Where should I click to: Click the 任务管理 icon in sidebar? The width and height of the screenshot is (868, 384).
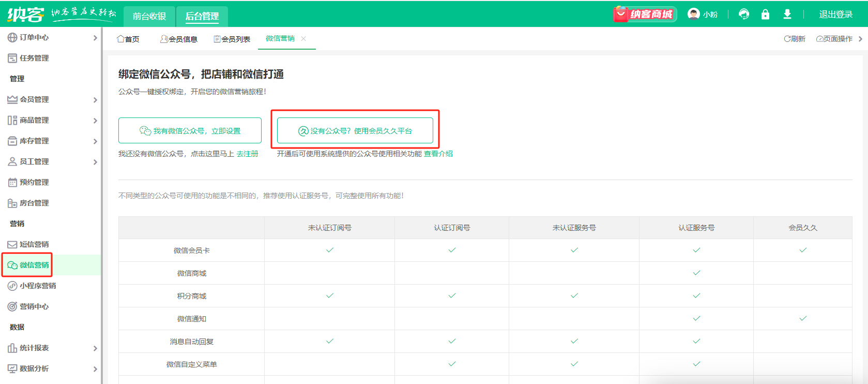[x=12, y=58]
